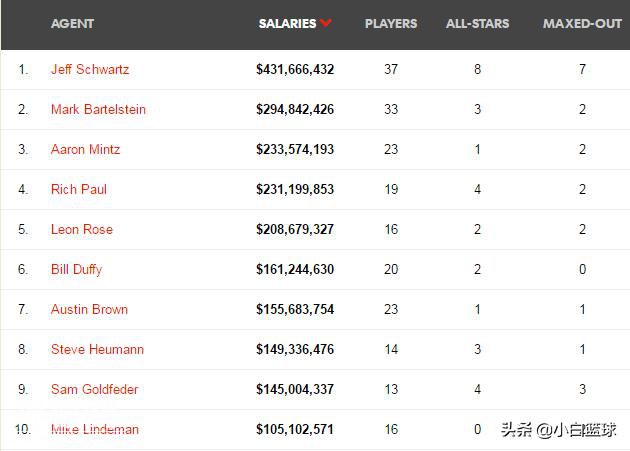Select the Rich Paul agent link
The image size is (630, 451).
tap(79, 190)
